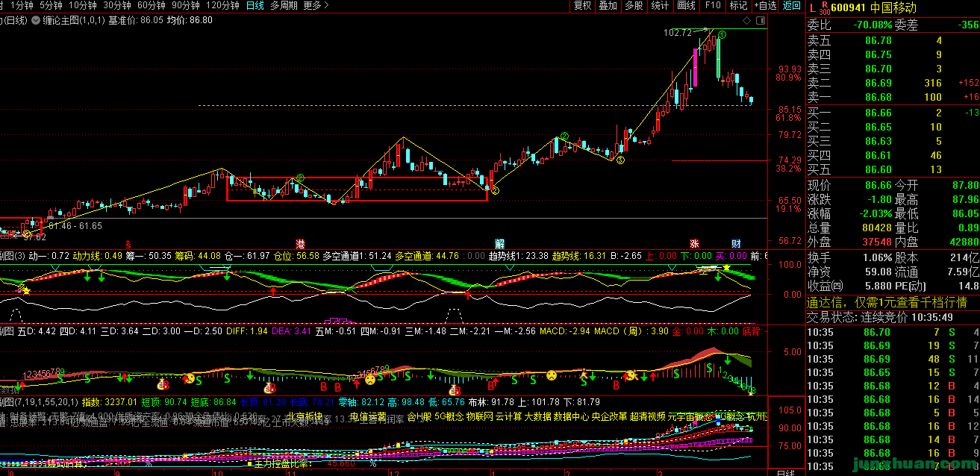Click circled number 3 near the 74.29 level

point(620,160)
